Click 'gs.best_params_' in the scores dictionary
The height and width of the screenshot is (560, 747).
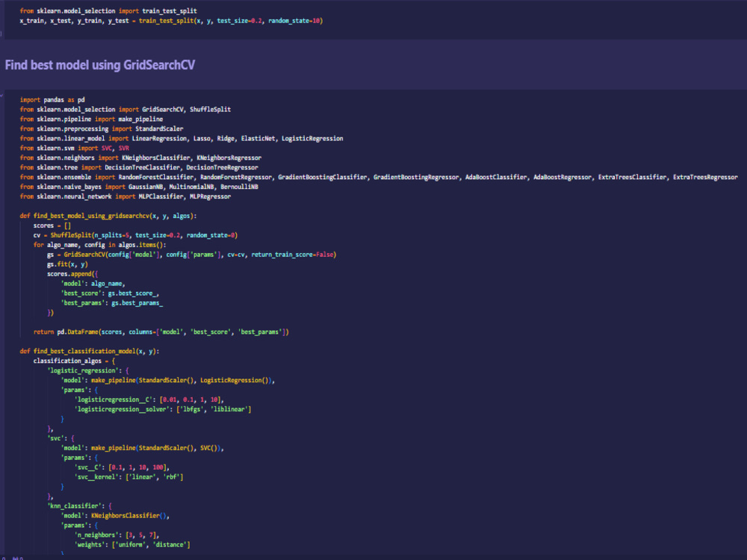click(137, 303)
